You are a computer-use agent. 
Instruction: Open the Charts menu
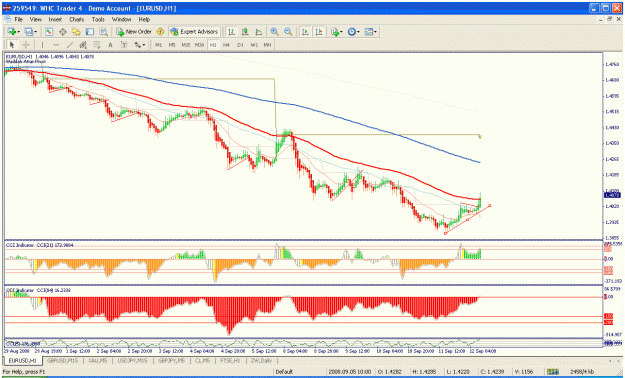(77, 19)
